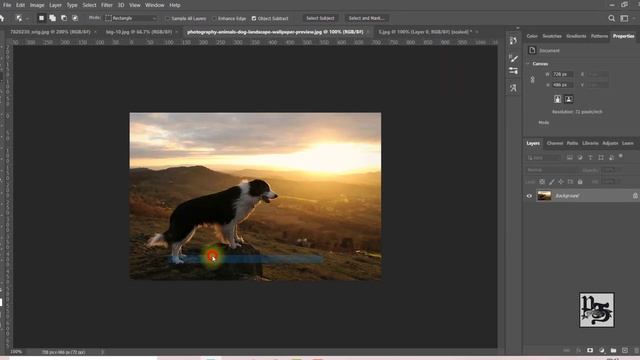Select the New selection mode icon

click(x=41, y=18)
